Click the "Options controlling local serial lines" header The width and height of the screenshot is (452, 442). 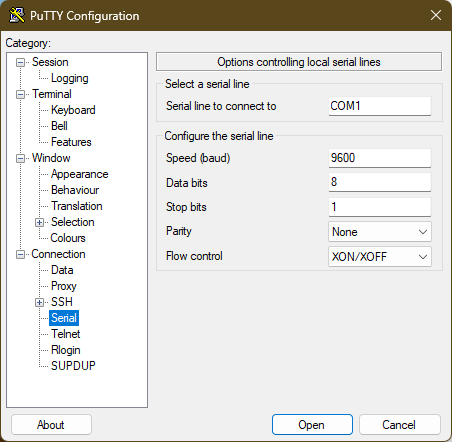point(299,62)
